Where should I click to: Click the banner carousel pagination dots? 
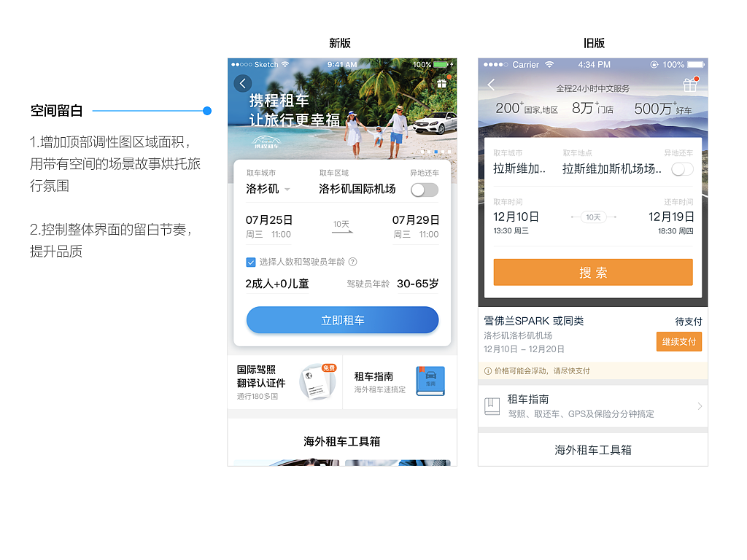tap(436, 152)
